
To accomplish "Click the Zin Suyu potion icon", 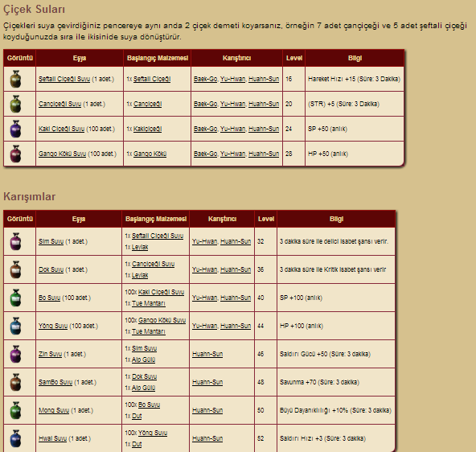I will 15,354.
